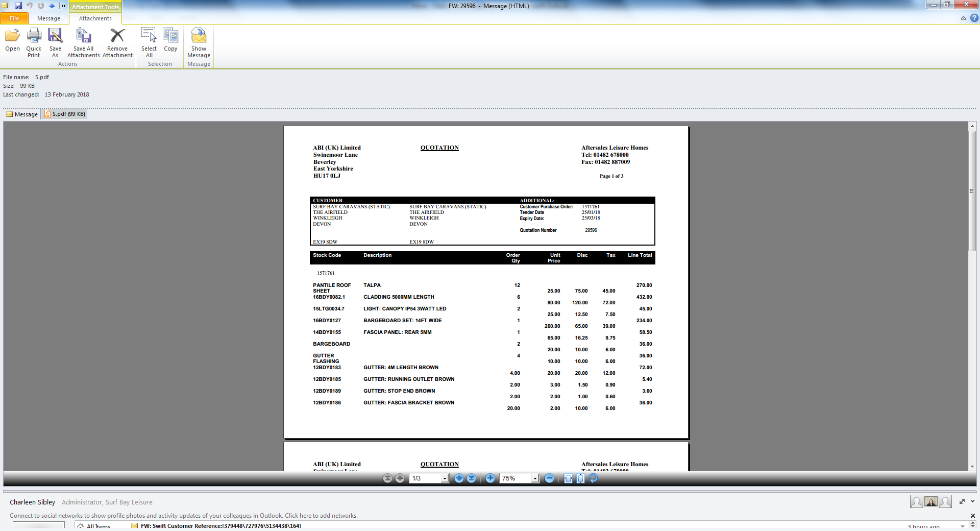Click the Redo icon in the Quick Access Toolbar

[41, 6]
